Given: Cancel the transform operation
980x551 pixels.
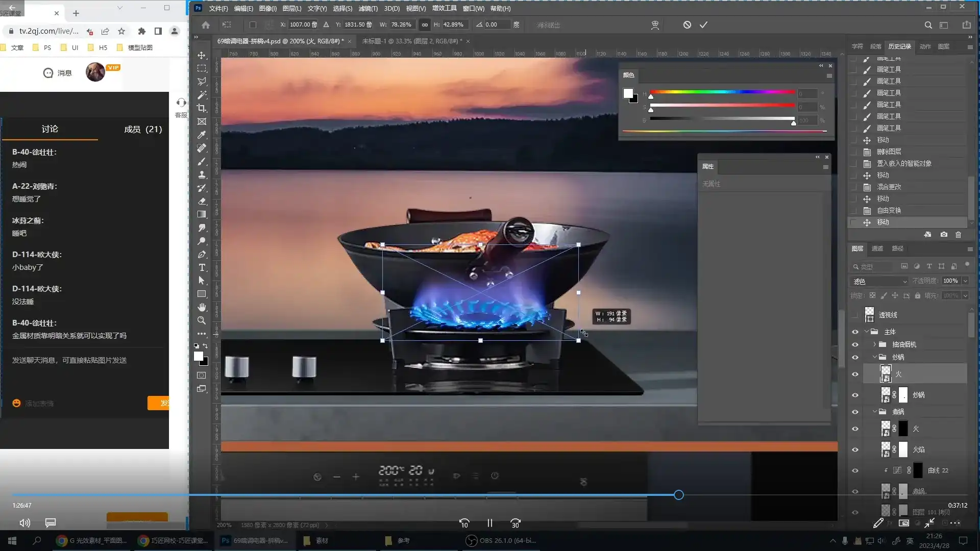Looking at the screenshot, I should coord(687,24).
